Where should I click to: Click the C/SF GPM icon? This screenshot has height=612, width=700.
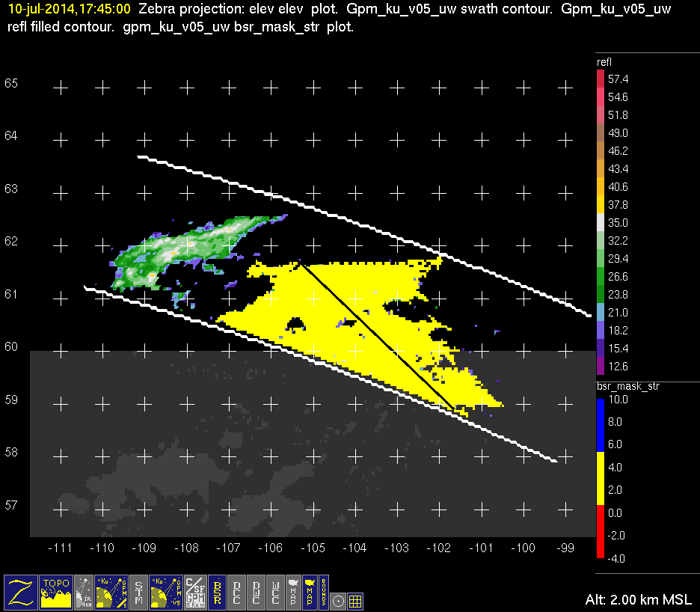(194, 592)
